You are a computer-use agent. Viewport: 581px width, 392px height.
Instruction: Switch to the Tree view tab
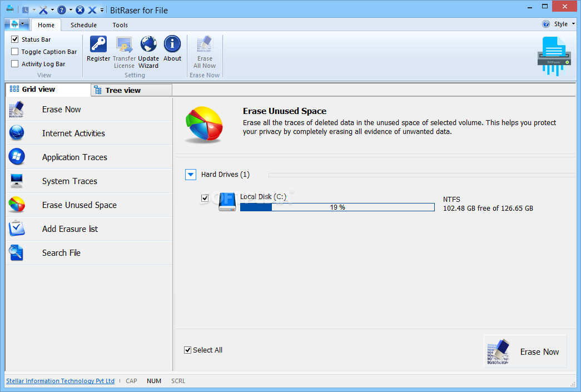[x=132, y=91]
